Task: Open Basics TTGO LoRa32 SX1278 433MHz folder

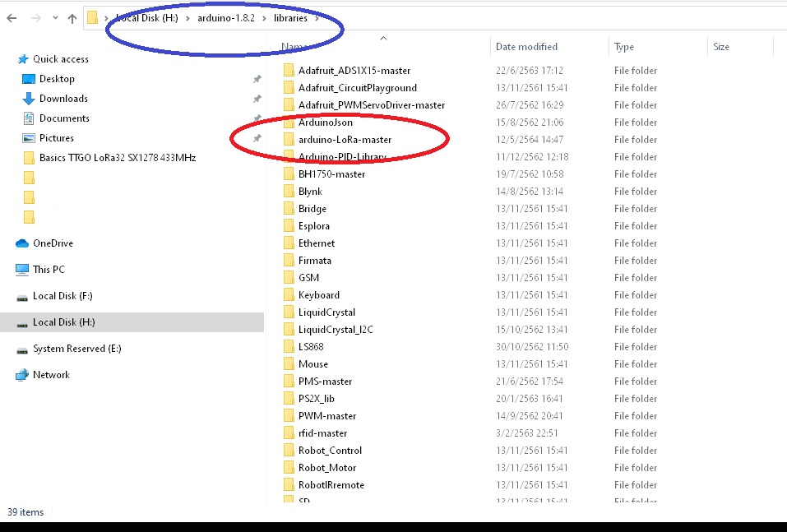Action: click(x=118, y=158)
